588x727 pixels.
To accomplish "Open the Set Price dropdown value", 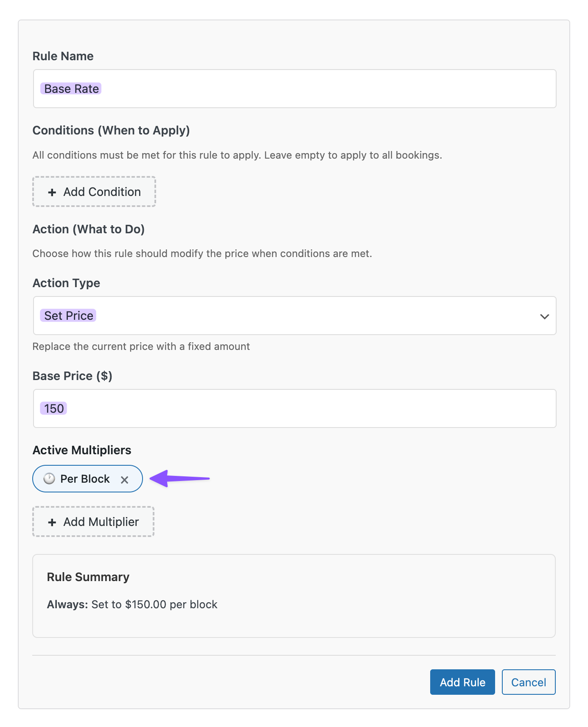I will click(x=69, y=316).
